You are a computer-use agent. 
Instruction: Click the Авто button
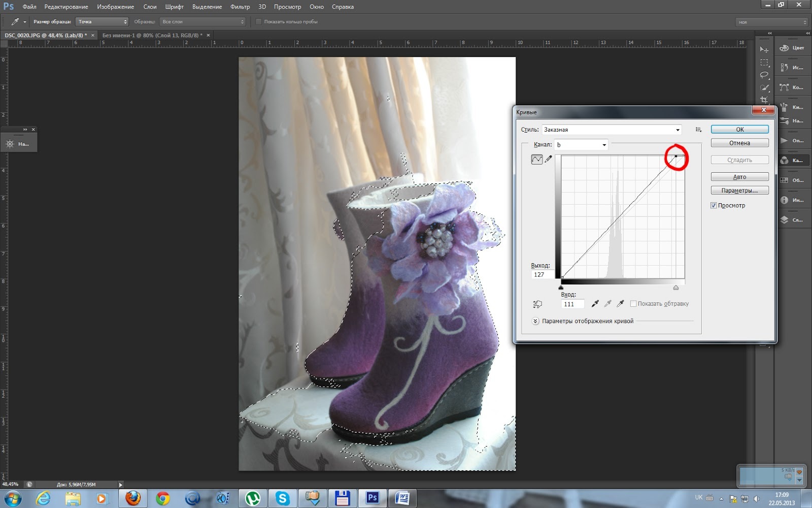[x=739, y=177]
